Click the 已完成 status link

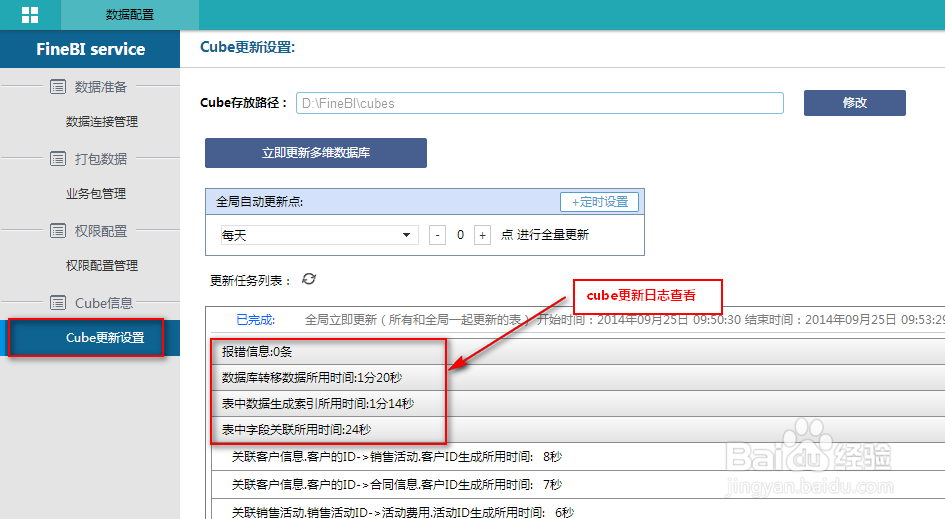point(256,319)
